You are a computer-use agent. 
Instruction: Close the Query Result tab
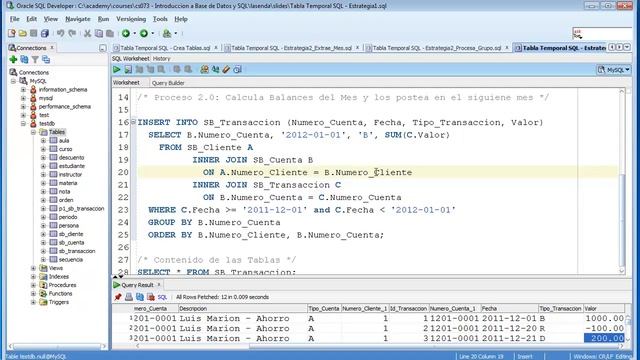click(159, 285)
